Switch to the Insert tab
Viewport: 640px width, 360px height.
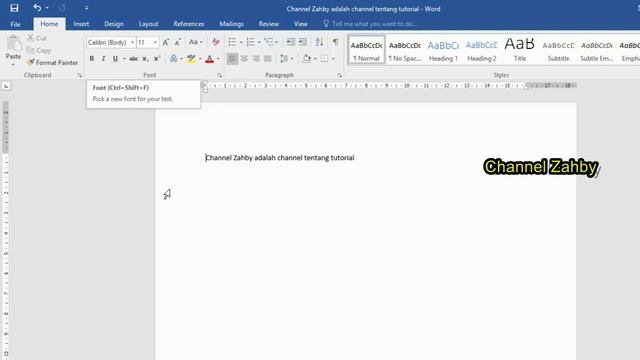pyautogui.click(x=81, y=24)
